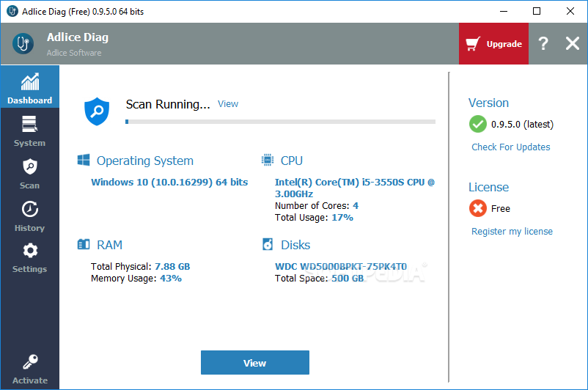The width and height of the screenshot is (588, 390).
Task: Click the Disks drive icon
Action: [268, 244]
